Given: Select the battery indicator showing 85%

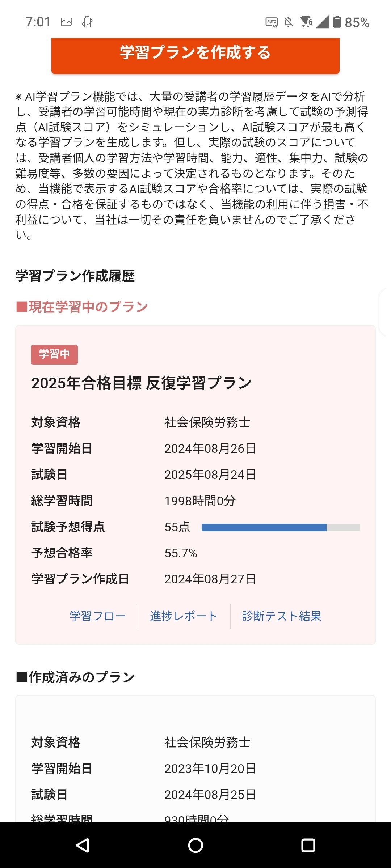Looking at the screenshot, I should (346, 22).
